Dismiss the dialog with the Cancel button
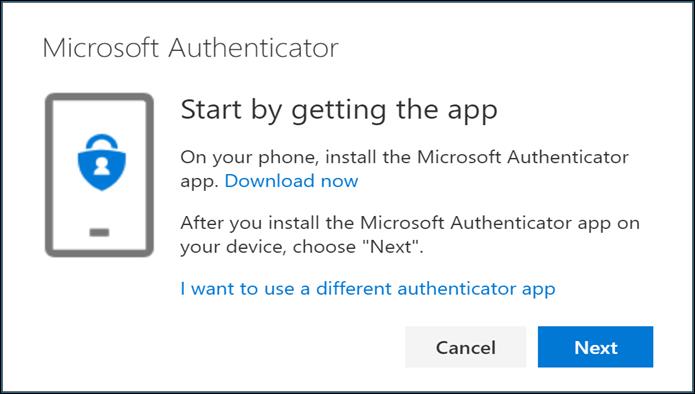Viewport: 695px width, 394px height. [x=465, y=347]
